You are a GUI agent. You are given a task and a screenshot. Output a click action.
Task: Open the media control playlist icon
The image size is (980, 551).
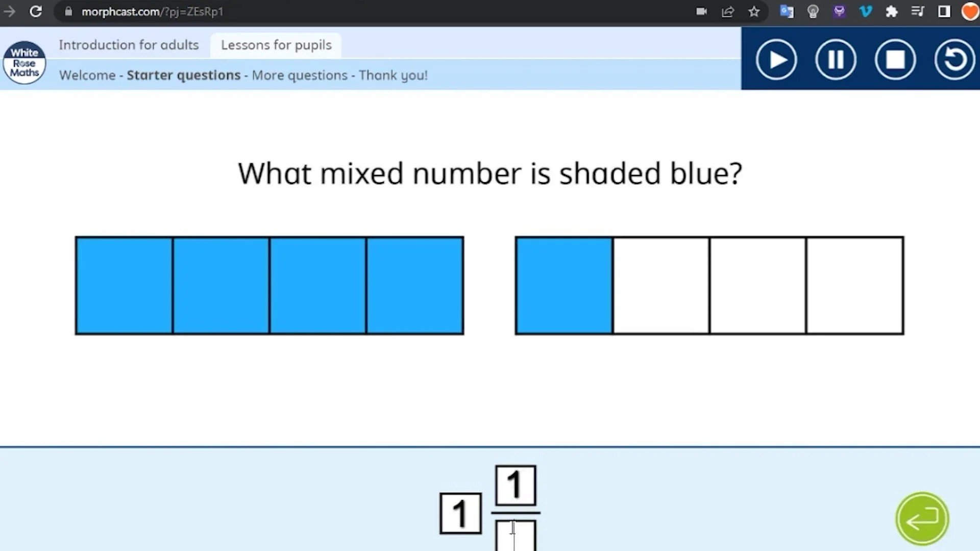[x=918, y=11]
